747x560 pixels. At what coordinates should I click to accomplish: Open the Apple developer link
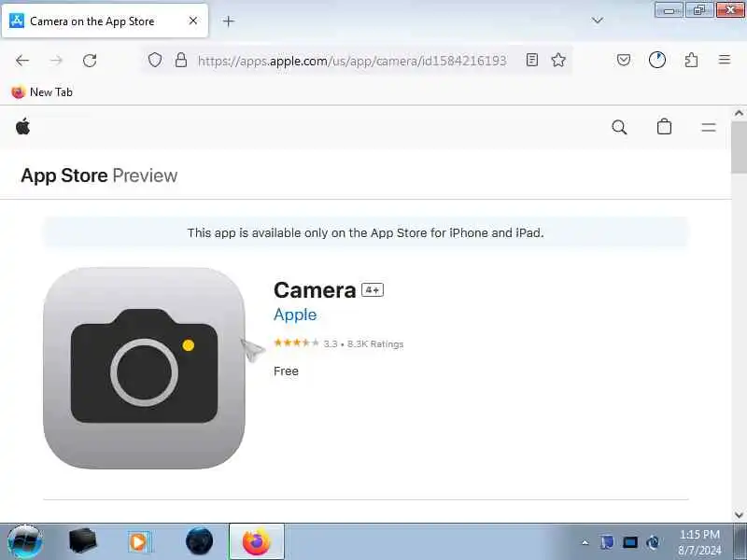point(295,315)
